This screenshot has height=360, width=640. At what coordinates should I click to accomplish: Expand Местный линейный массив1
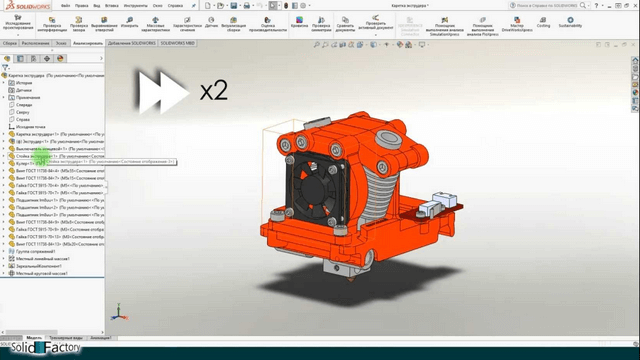[x=4, y=259]
